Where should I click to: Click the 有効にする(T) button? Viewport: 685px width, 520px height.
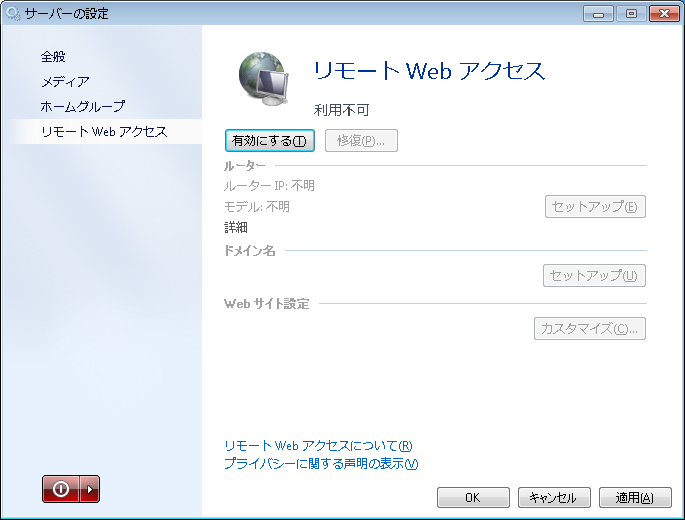(x=270, y=141)
